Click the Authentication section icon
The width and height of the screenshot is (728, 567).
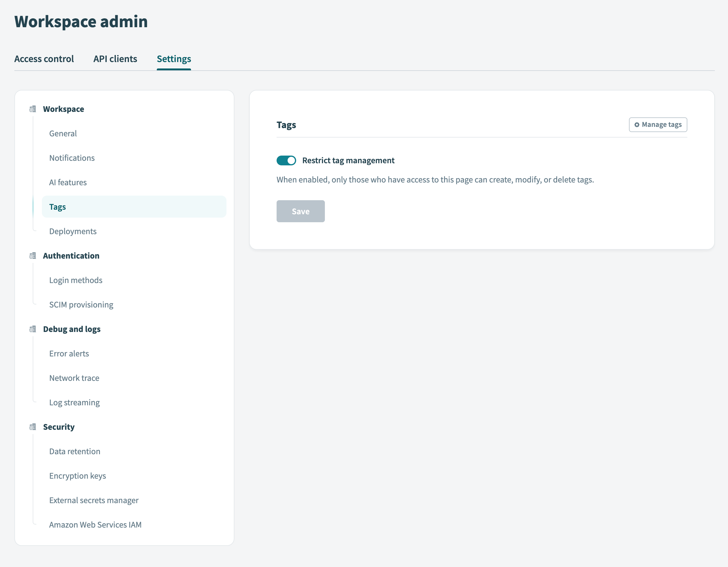tap(33, 256)
